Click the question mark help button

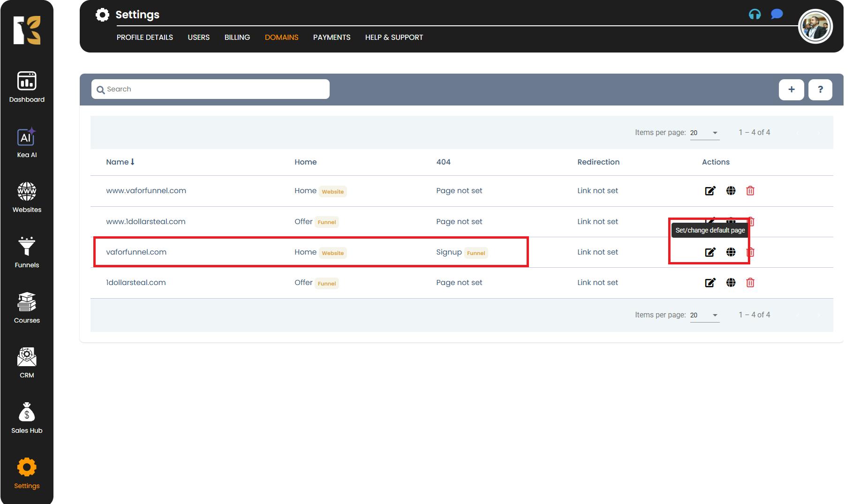coord(820,90)
